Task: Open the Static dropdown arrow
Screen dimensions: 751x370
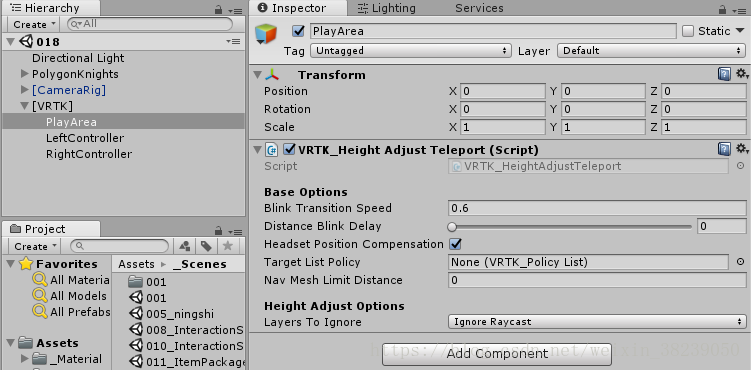Action: (x=740, y=31)
